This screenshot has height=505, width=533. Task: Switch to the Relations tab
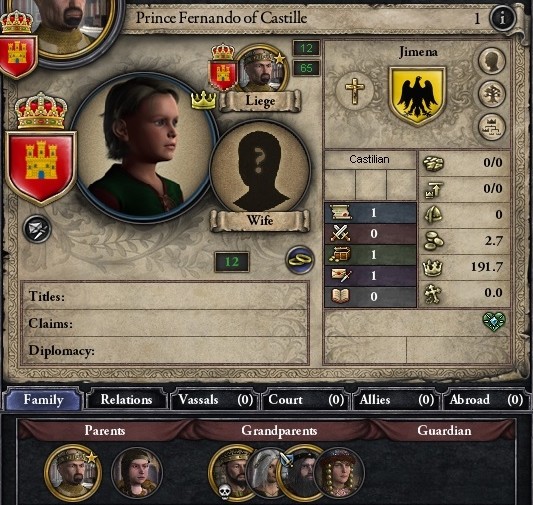point(126,400)
